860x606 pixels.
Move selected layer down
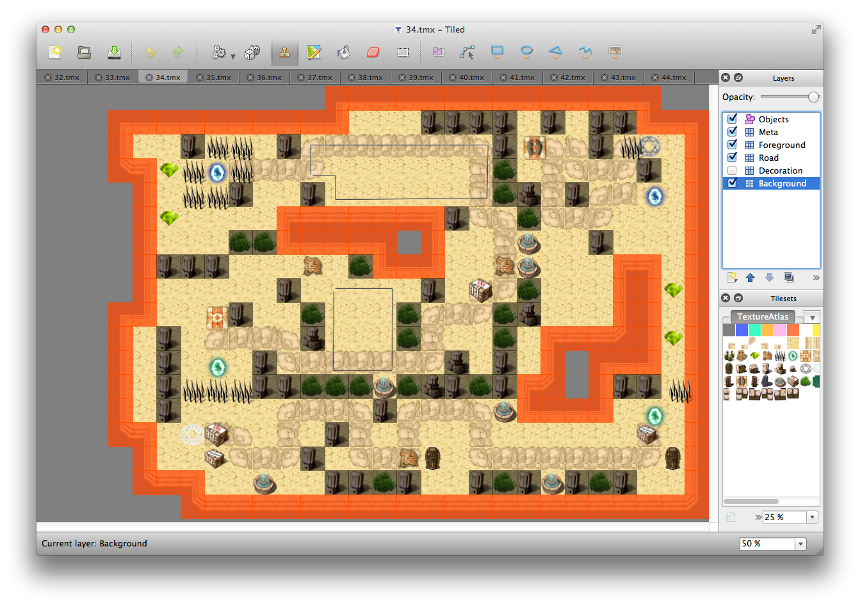pyautogui.click(x=770, y=277)
